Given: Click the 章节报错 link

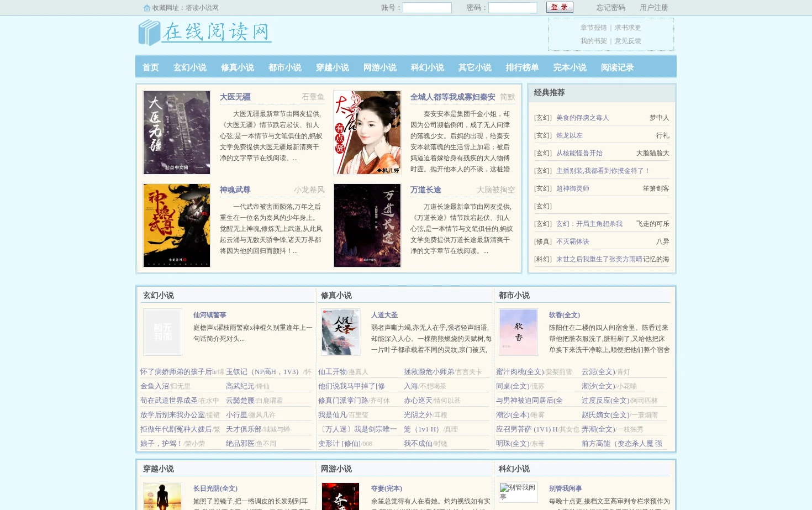Looking at the screenshot, I should 594,28.
